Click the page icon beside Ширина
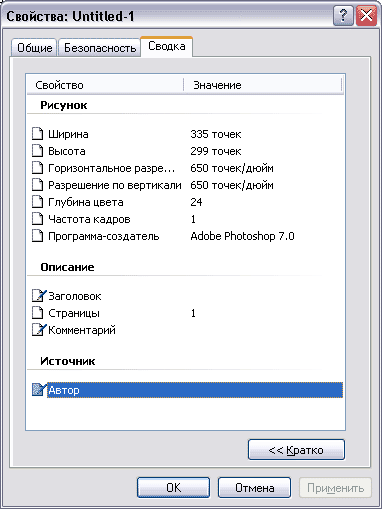Screen dimensions: 382x509 (37, 134)
